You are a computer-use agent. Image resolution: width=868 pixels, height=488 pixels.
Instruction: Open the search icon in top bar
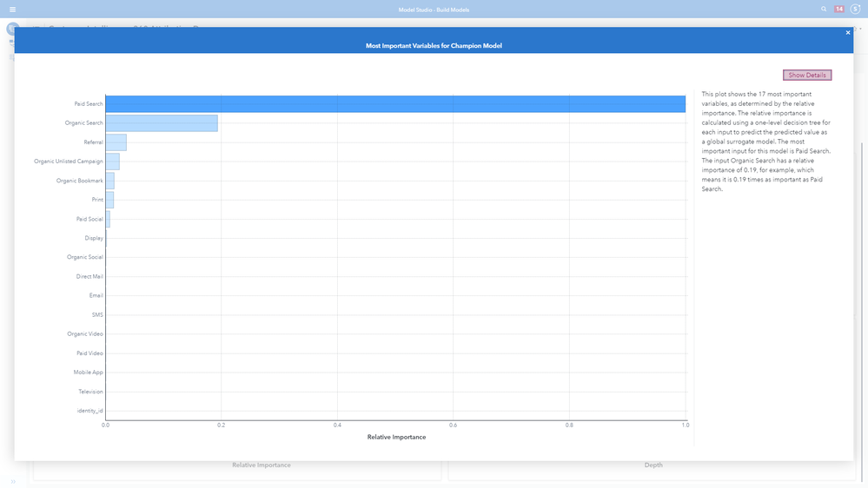click(x=824, y=9)
